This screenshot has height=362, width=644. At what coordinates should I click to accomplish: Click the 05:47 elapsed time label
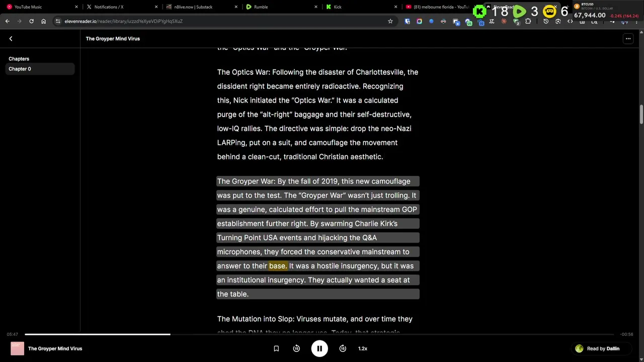click(13, 334)
